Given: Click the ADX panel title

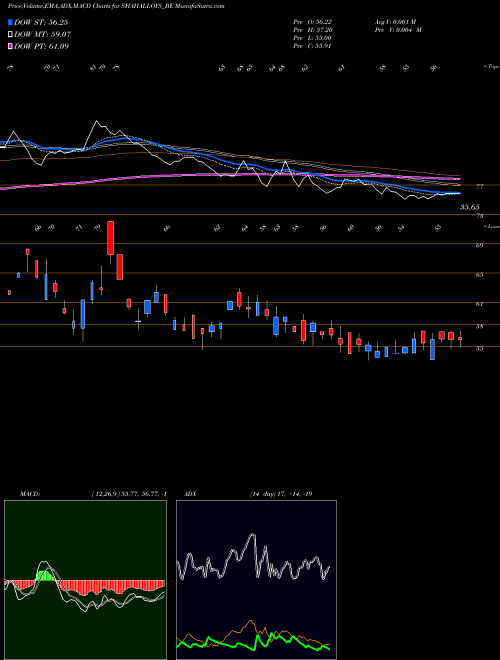Looking at the screenshot, I should [x=190, y=494].
